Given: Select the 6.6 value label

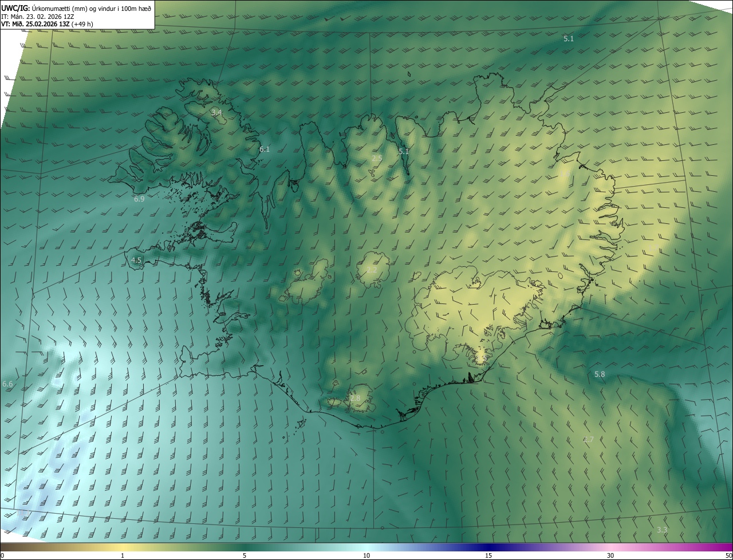Looking at the screenshot, I should [7, 384].
